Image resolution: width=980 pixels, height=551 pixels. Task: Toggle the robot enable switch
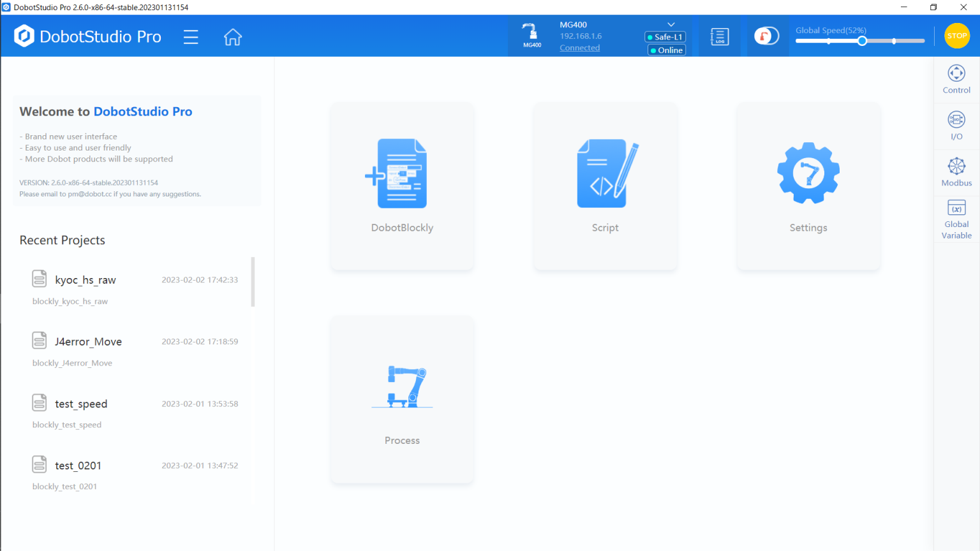(766, 36)
